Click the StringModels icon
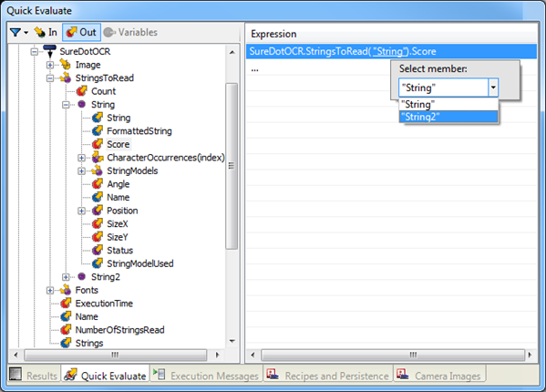This screenshot has height=392, width=546. point(97,170)
